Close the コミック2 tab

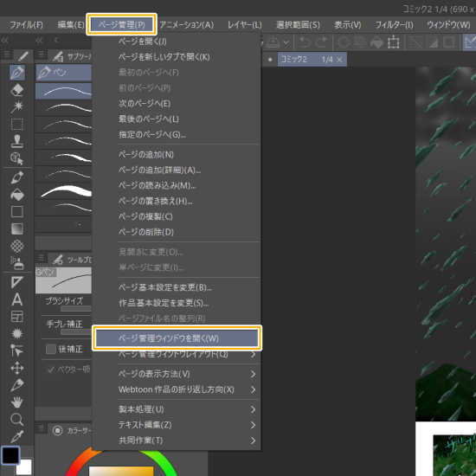[x=339, y=60]
